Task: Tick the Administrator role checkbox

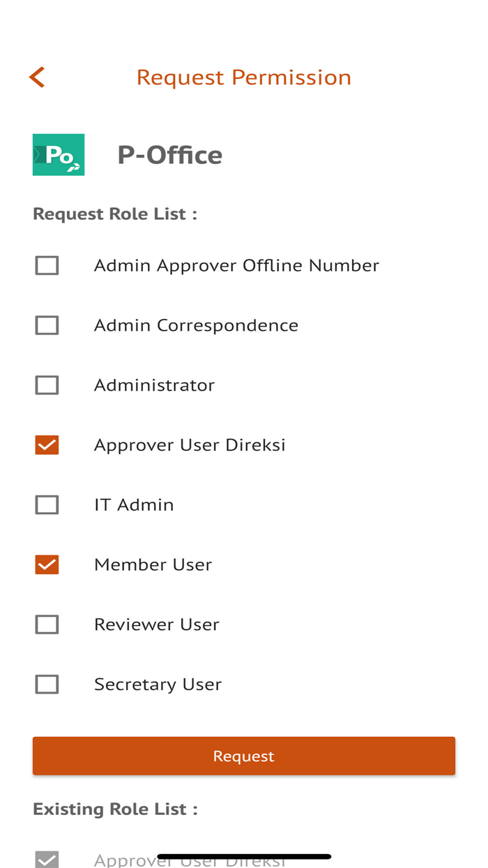Action: point(47,385)
